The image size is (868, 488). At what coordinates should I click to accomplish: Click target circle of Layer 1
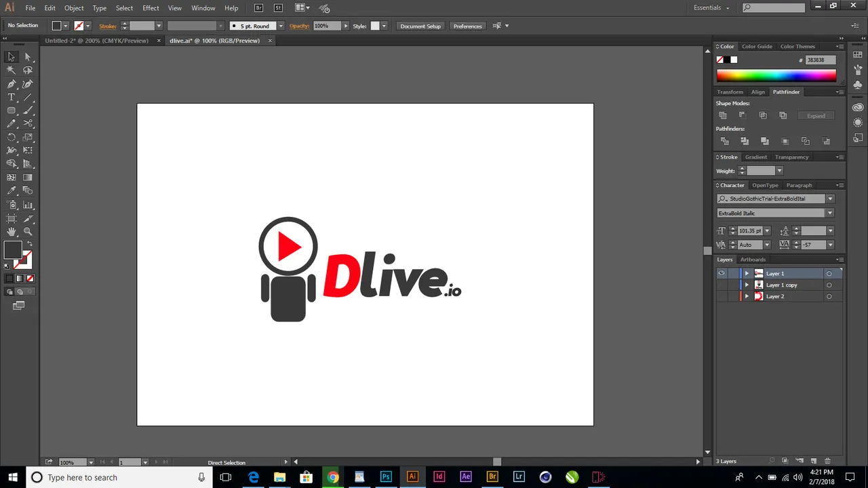(x=829, y=273)
